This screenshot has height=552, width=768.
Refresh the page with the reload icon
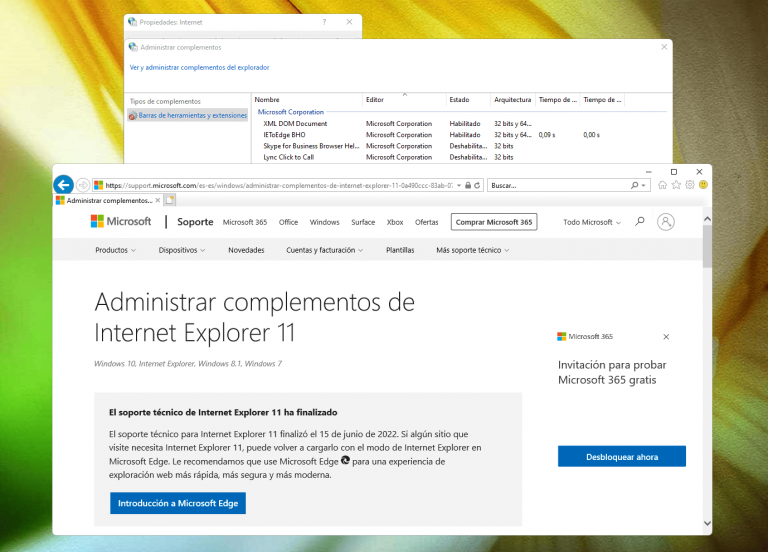point(478,185)
